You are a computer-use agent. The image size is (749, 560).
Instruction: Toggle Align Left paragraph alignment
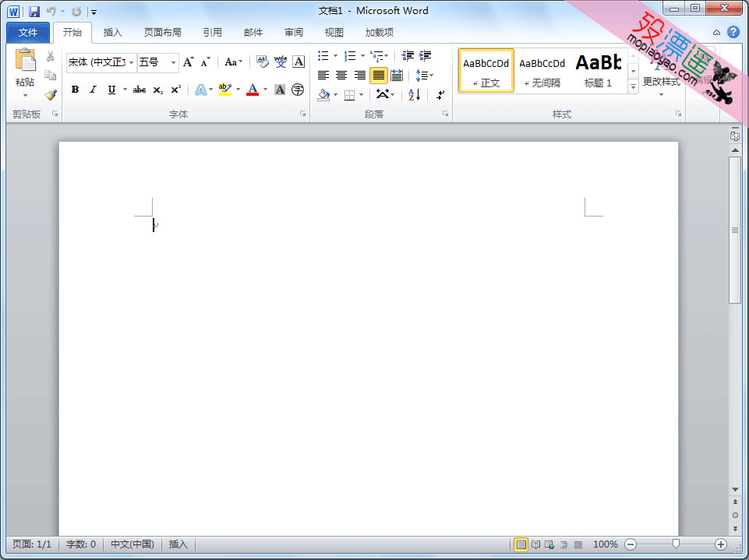pos(323,76)
